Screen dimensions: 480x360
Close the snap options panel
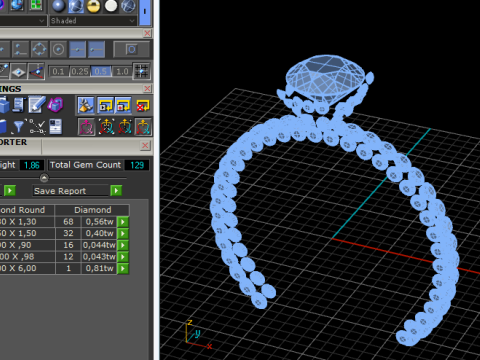[147, 33]
